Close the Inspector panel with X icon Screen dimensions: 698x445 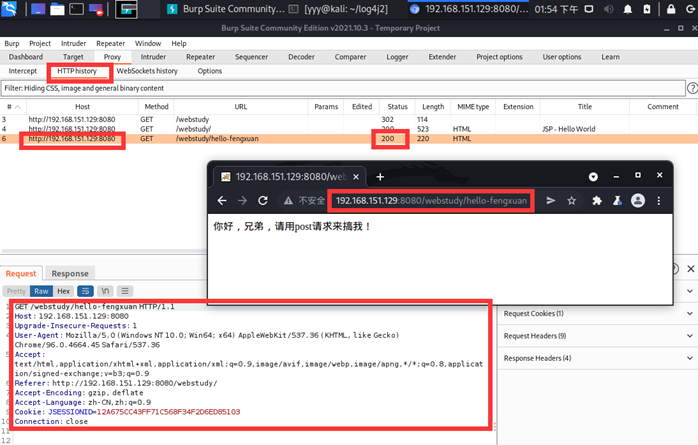(690, 269)
